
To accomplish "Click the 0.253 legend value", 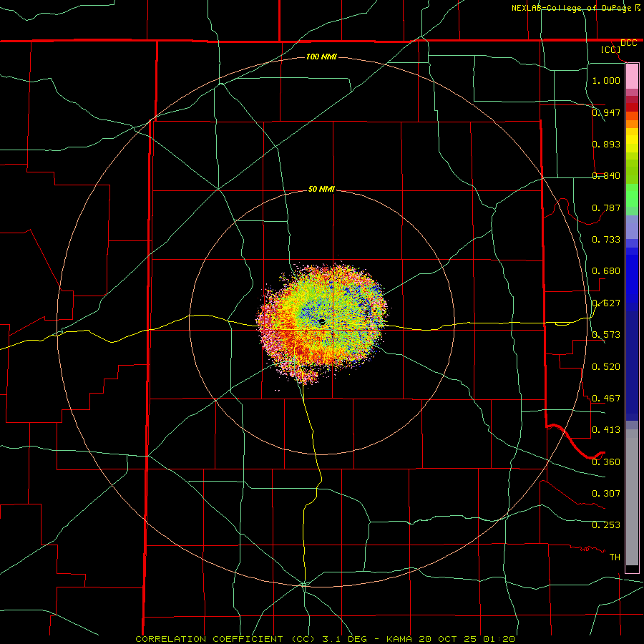I will point(606,525).
